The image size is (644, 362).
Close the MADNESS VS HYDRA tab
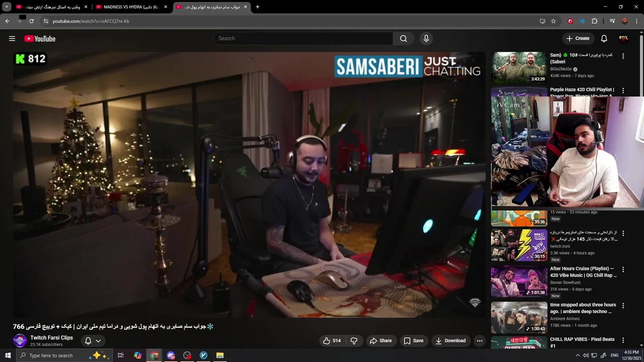coord(166,7)
